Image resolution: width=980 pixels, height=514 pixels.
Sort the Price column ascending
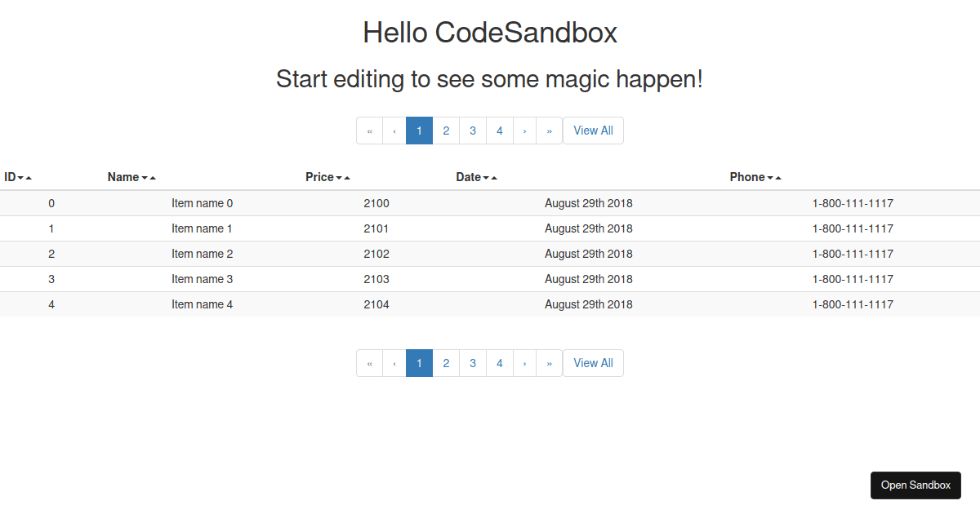(348, 177)
